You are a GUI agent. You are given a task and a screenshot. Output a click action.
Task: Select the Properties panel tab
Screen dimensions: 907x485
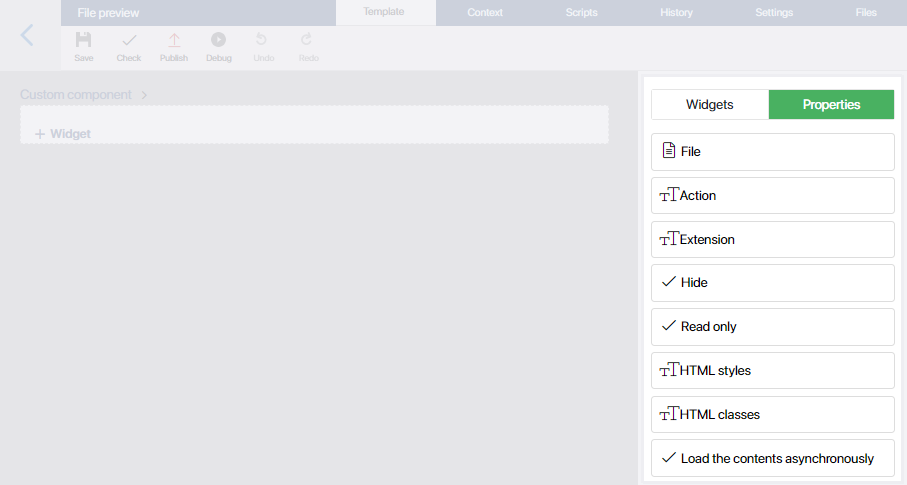pyautogui.click(x=831, y=105)
